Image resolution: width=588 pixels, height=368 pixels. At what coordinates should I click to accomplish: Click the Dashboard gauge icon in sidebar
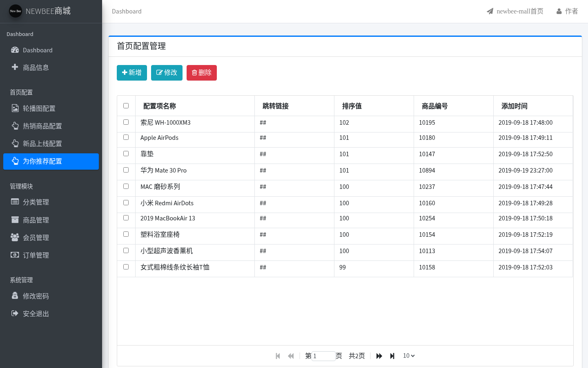click(x=15, y=50)
